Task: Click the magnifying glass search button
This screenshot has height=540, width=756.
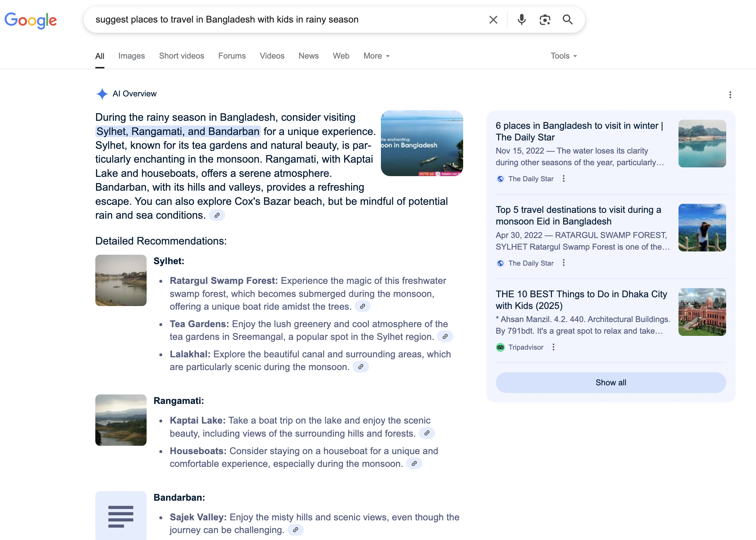Action: tap(568, 20)
